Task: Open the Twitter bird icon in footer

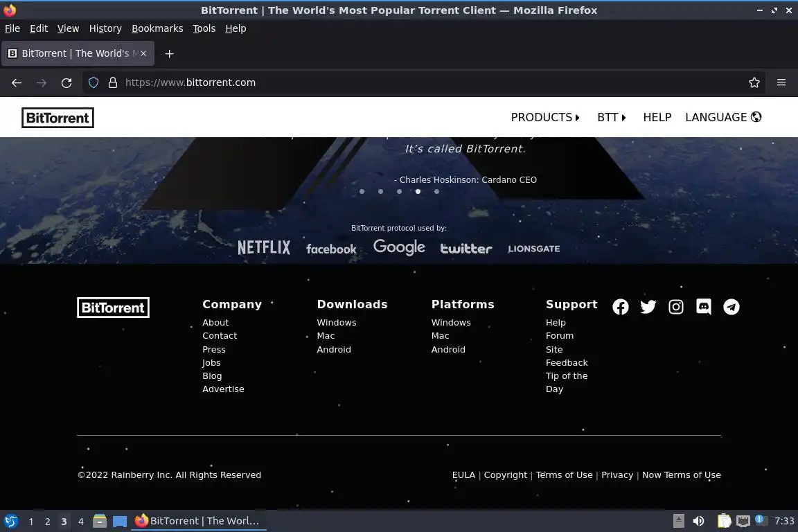Action: point(648,307)
